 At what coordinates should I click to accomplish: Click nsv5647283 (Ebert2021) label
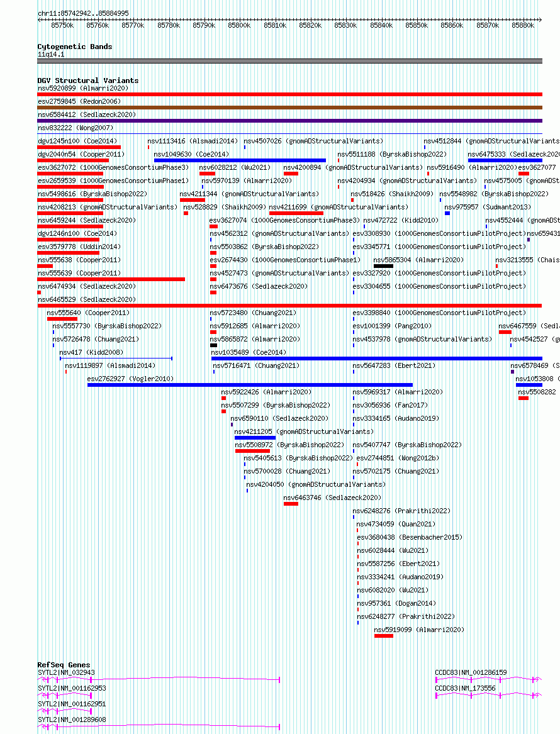(394, 365)
